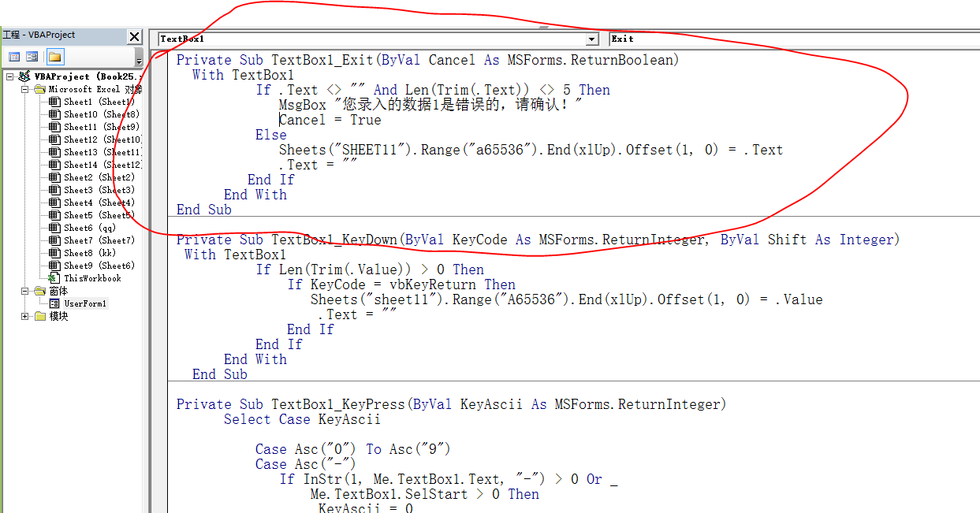Collapse the 窗体 forms folder
The height and width of the screenshot is (513, 980).
[x=25, y=291]
